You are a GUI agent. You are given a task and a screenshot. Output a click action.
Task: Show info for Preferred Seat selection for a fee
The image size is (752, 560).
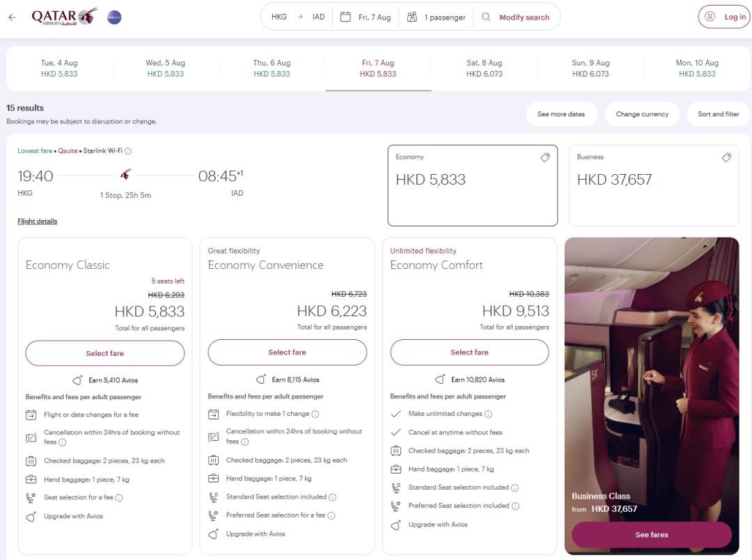point(331,515)
